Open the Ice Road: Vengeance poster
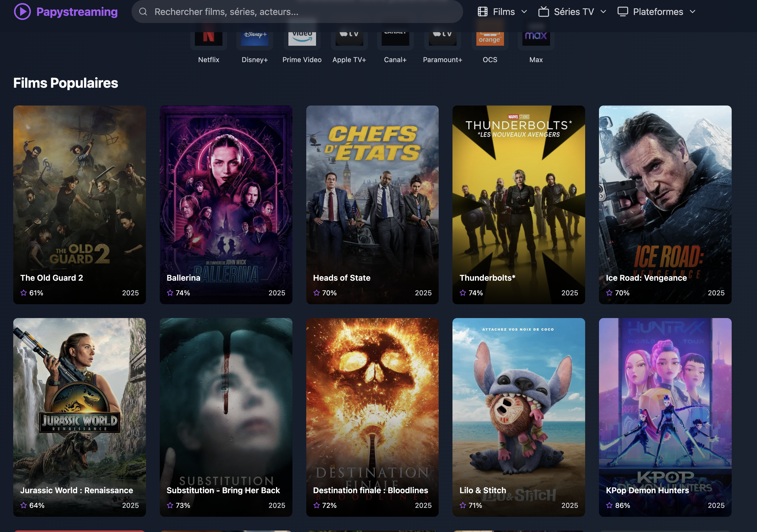This screenshot has width=757, height=532. click(x=665, y=204)
